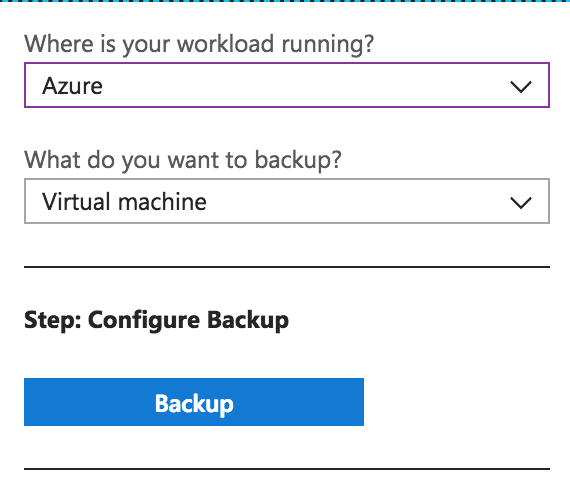This screenshot has height=498, width=570.
Task: Click the divider line above Configure Backup step
Action: [x=287, y=267]
